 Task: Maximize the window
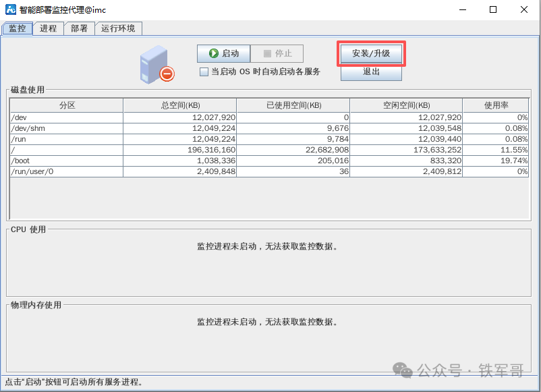point(493,10)
